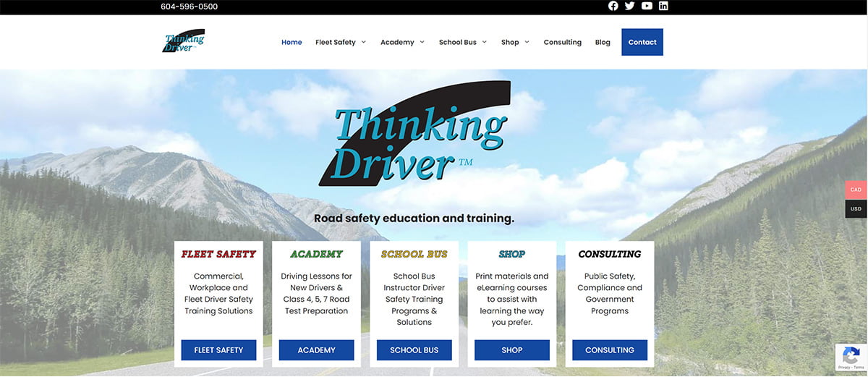This screenshot has height=377, width=868.
Task: Expand the Shop dropdown menu
Action: tap(515, 42)
